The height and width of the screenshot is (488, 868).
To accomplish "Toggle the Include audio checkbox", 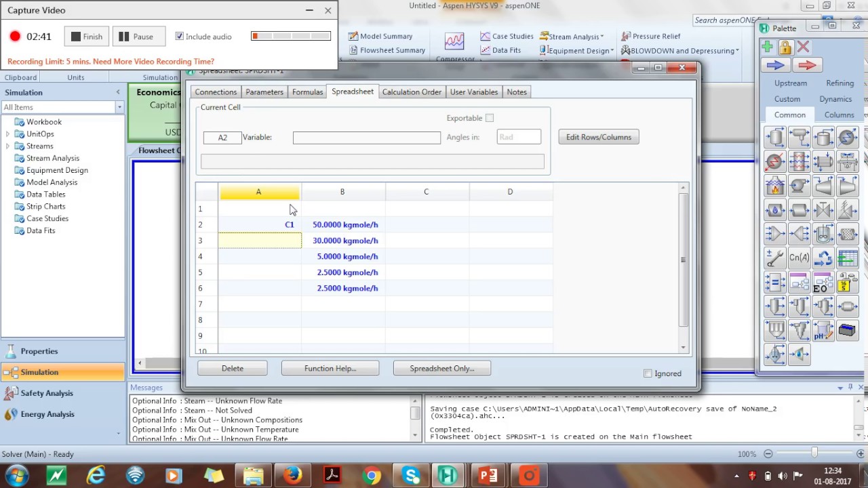I will [x=179, y=37].
